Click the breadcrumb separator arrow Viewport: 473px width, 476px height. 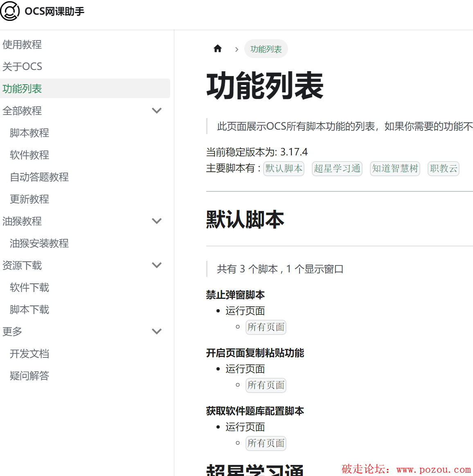click(x=236, y=49)
